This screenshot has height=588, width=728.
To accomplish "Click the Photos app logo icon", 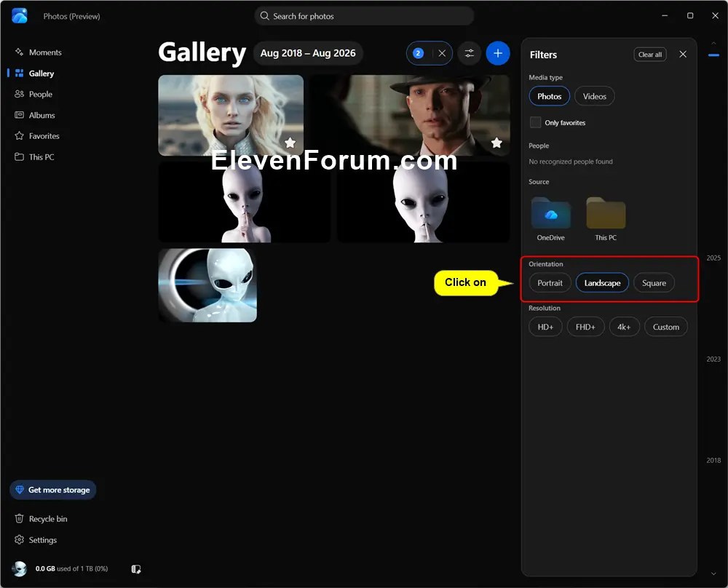I will pos(20,16).
